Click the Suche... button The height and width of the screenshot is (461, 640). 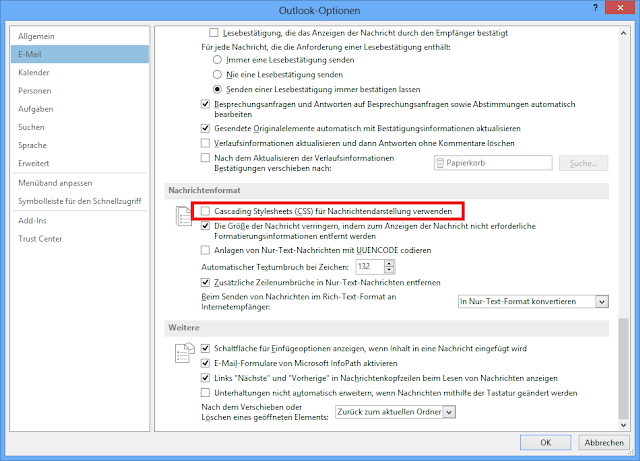pos(583,163)
